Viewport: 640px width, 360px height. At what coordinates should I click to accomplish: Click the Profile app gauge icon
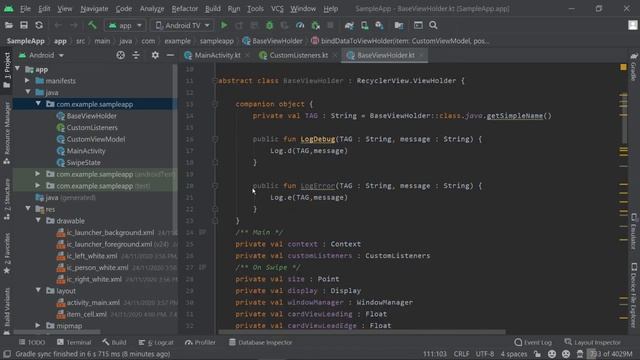click(300, 25)
